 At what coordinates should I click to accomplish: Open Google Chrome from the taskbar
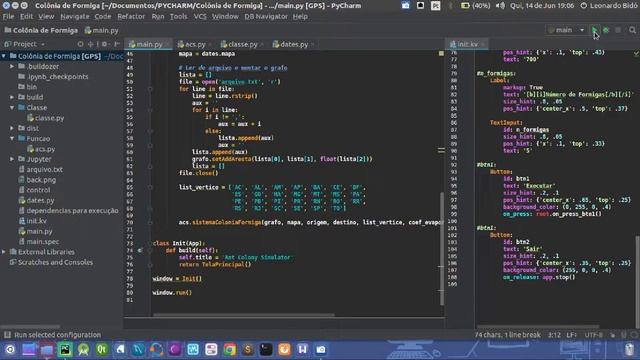(x=229, y=349)
